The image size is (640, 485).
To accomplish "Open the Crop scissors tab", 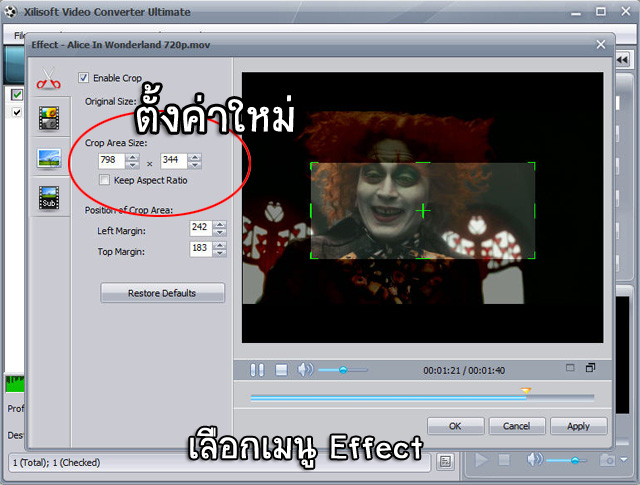I will click(x=49, y=78).
